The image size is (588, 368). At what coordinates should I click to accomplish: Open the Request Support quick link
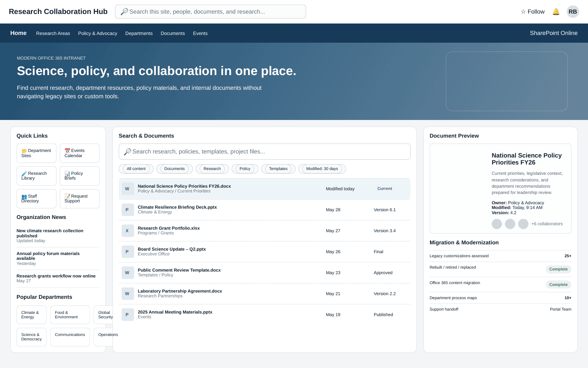tap(80, 199)
